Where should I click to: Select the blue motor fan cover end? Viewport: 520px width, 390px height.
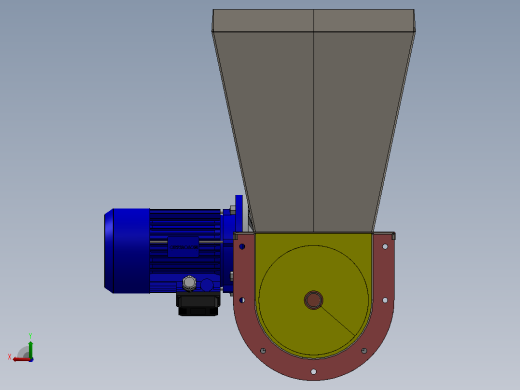127,251
